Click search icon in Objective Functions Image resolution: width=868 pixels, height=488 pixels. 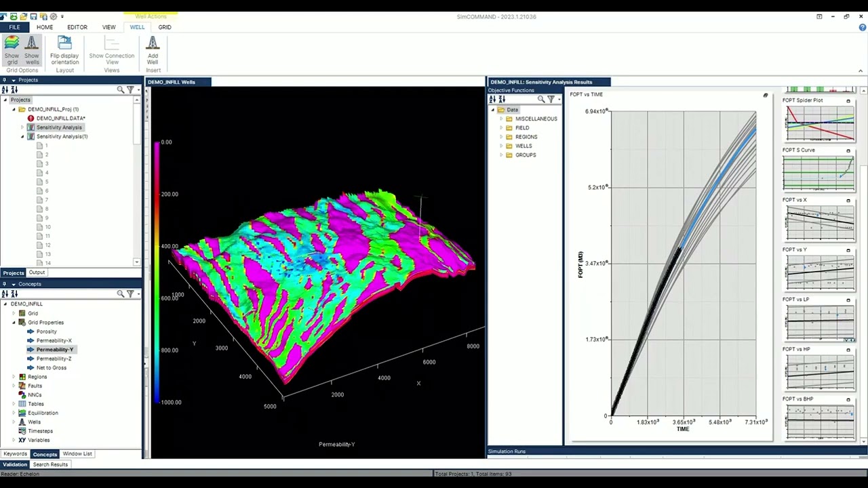click(x=541, y=100)
